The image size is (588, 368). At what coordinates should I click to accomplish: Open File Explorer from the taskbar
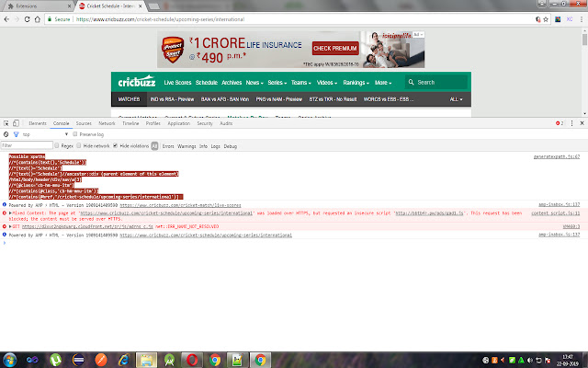point(146,360)
